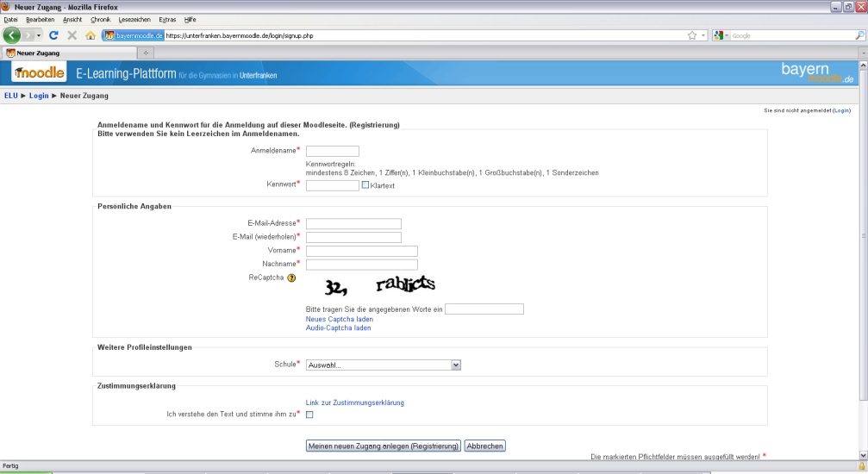Image resolution: width=868 pixels, height=474 pixels.
Task: Click the E-Mail-Adresse input field
Action: (x=353, y=224)
